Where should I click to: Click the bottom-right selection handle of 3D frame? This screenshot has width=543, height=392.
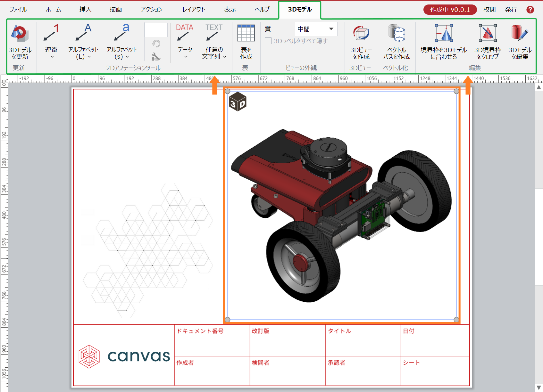pyautogui.click(x=456, y=320)
